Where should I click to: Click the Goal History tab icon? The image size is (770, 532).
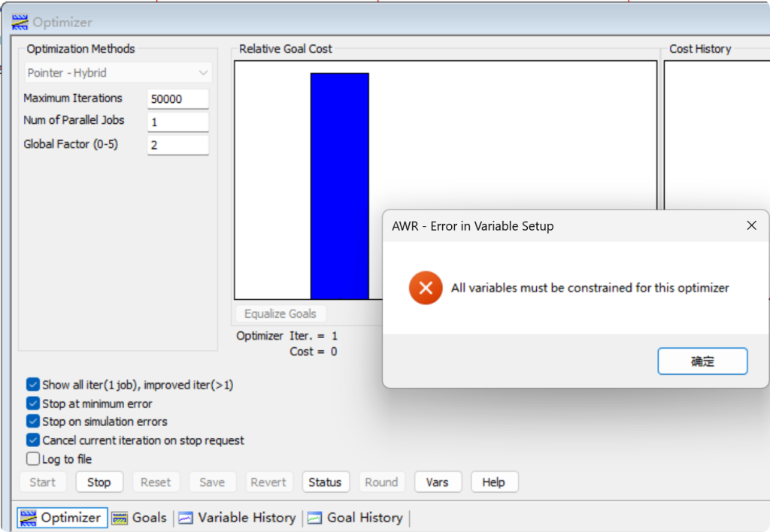(x=314, y=518)
